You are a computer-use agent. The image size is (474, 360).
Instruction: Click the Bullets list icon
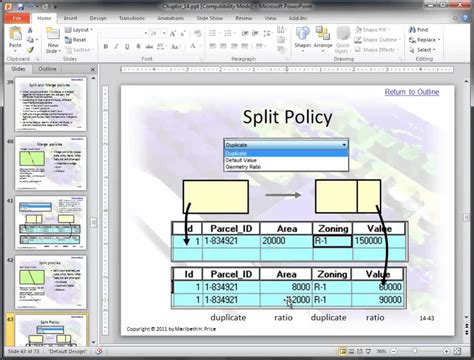[x=213, y=33]
